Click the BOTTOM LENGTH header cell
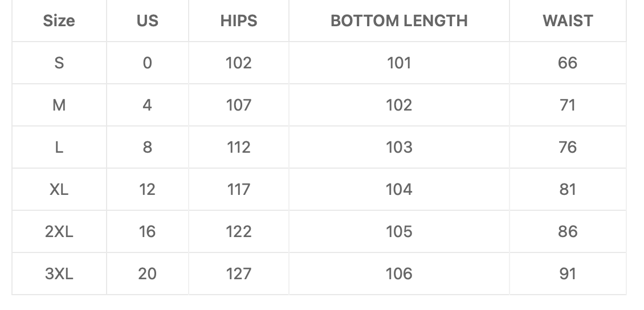This screenshot has height=310, width=644. (x=399, y=21)
